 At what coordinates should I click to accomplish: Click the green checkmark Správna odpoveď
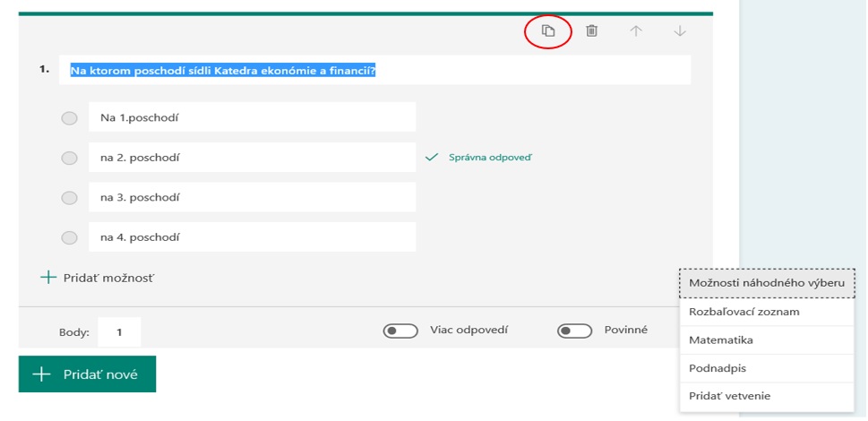coord(432,158)
